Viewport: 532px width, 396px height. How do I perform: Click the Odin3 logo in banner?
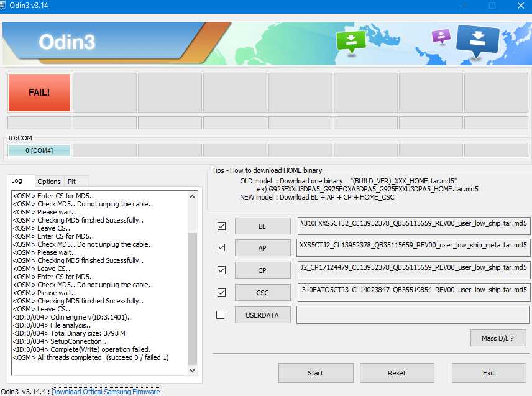point(67,42)
